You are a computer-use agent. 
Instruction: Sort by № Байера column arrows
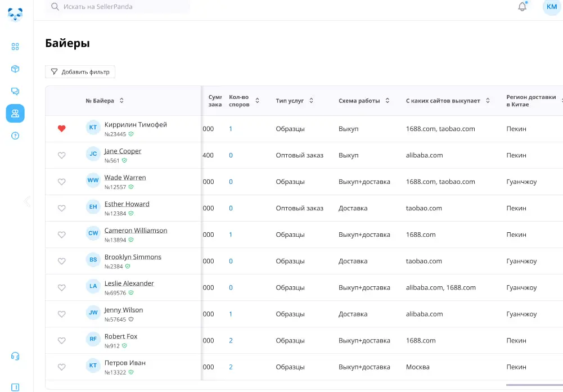point(121,101)
